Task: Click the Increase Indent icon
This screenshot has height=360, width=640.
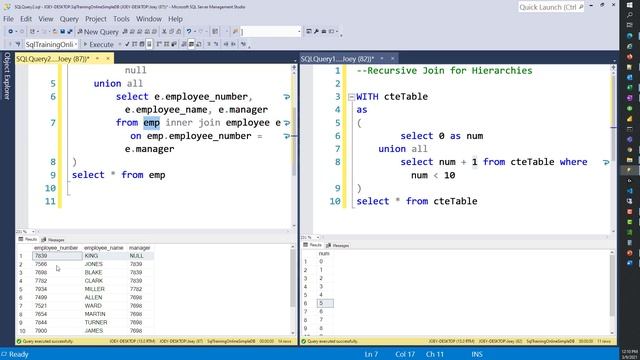Action: (233, 44)
